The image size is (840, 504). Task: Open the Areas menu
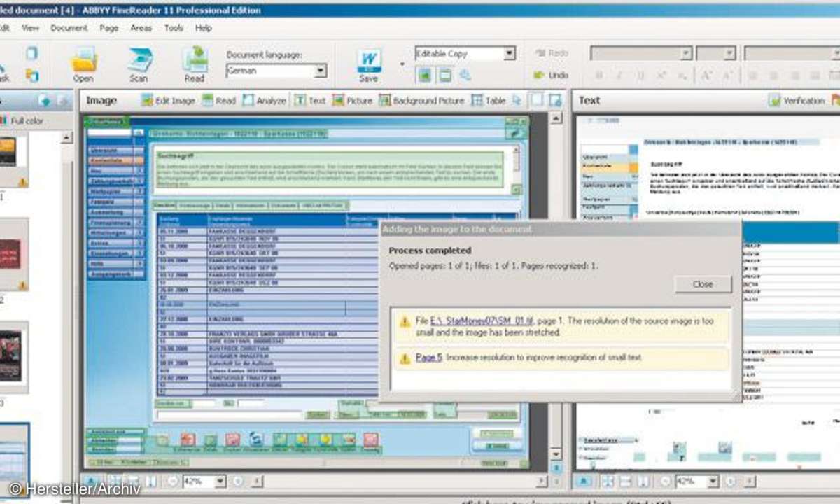(x=141, y=28)
